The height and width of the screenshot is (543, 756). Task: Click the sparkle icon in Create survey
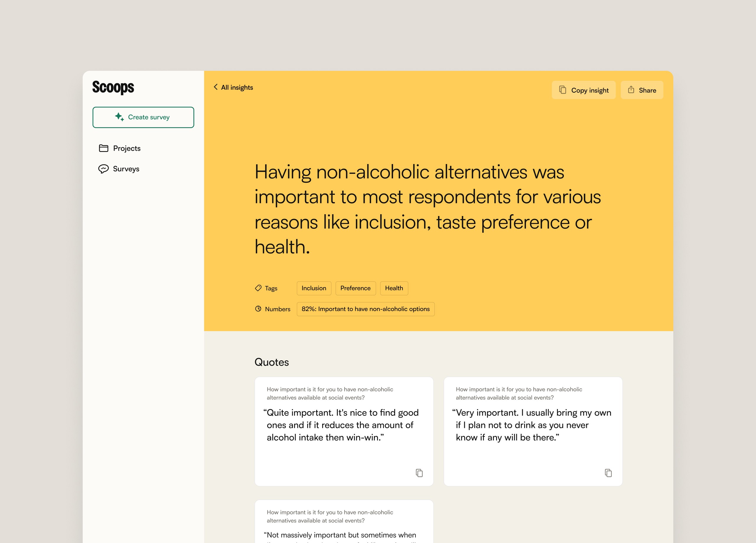click(119, 117)
